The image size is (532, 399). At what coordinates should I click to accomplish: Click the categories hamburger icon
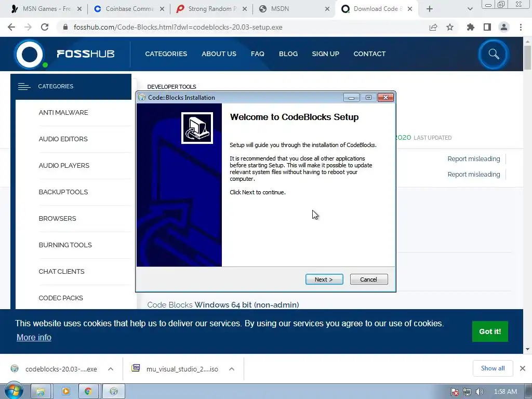(24, 87)
